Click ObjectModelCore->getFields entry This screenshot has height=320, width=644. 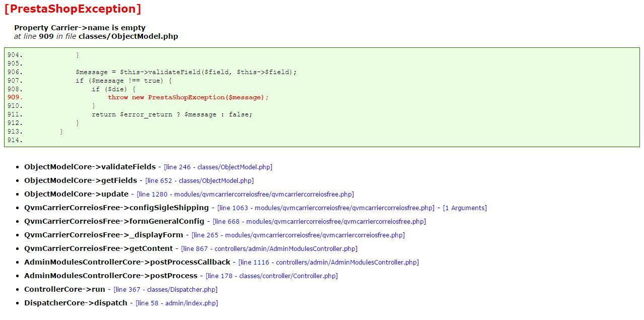pyautogui.click(x=81, y=180)
